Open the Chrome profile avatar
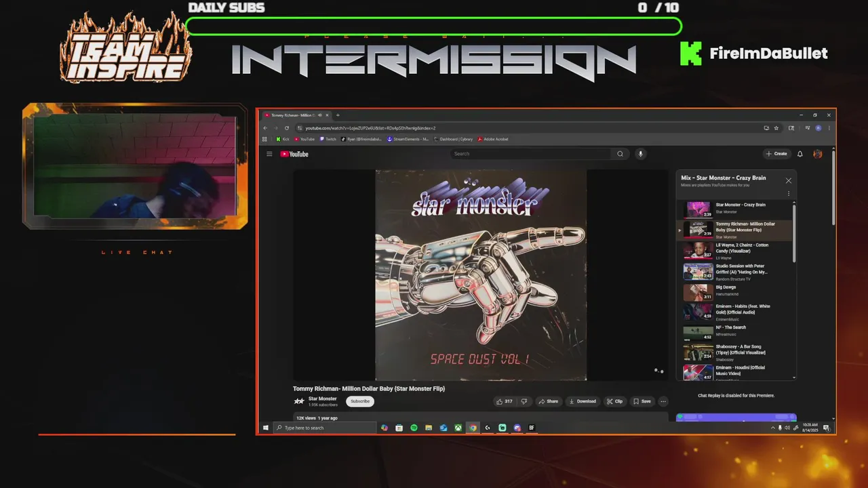The width and height of the screenshot is (868, 488). pyautogui.click(x=818, y=128)
